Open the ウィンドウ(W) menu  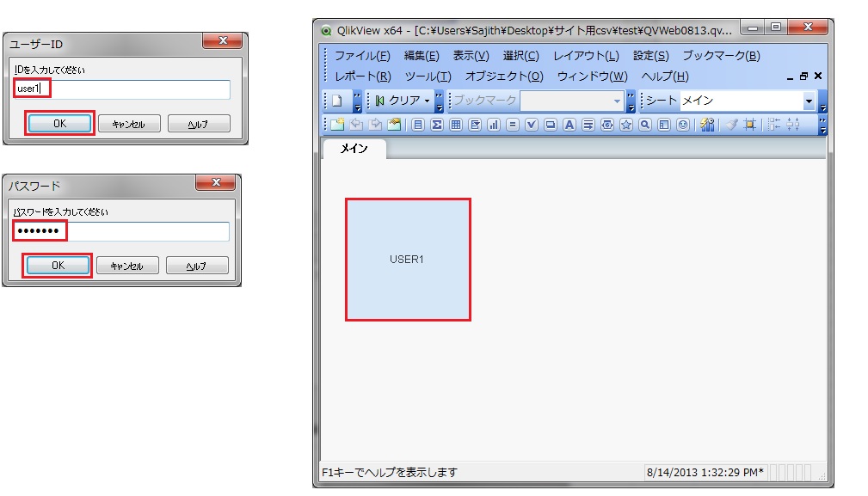pyautogui.click(x=593, y=77)
